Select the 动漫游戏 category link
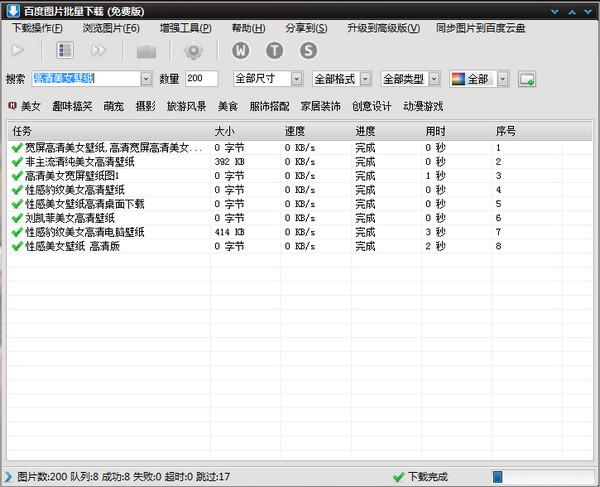600x487 pixels. click(423, 106)
